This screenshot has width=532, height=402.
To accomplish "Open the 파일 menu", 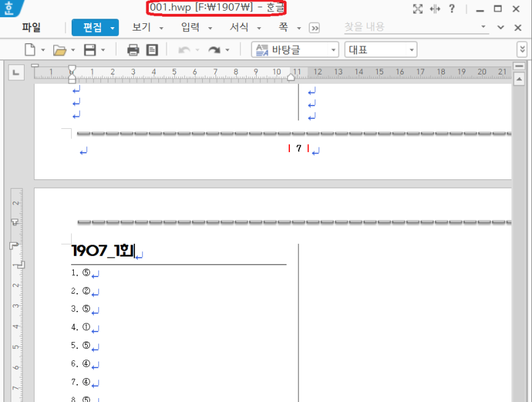I will [x=31, y=27].
